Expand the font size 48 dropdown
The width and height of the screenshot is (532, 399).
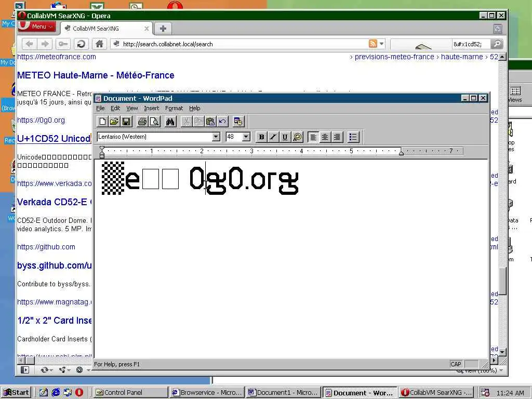coord(246,137)
